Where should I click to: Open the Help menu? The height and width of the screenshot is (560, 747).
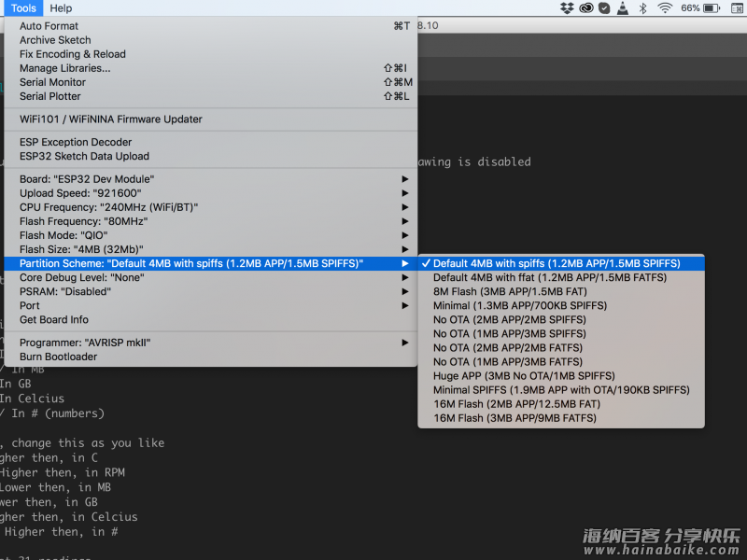[61, 8]
